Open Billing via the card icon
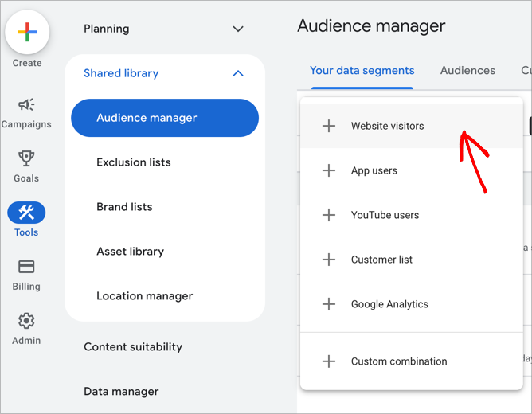Image resolution: width=532 pixels, height=414 pixels. [26, 267]
